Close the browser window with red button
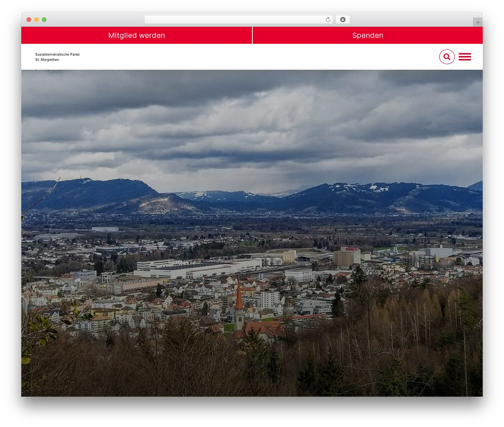The height and width of the screenshot is (427, 504). [29, 20]
